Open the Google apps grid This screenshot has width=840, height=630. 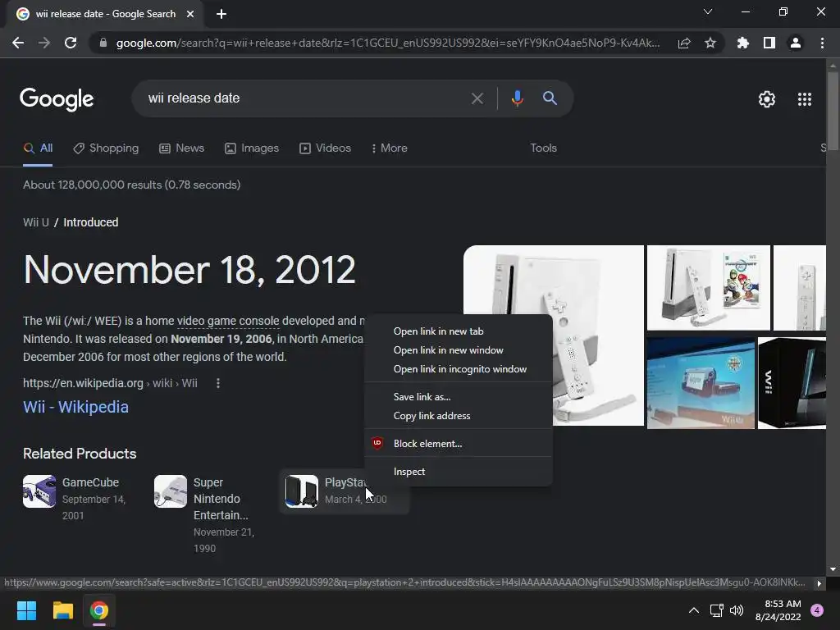pos(805,99)
